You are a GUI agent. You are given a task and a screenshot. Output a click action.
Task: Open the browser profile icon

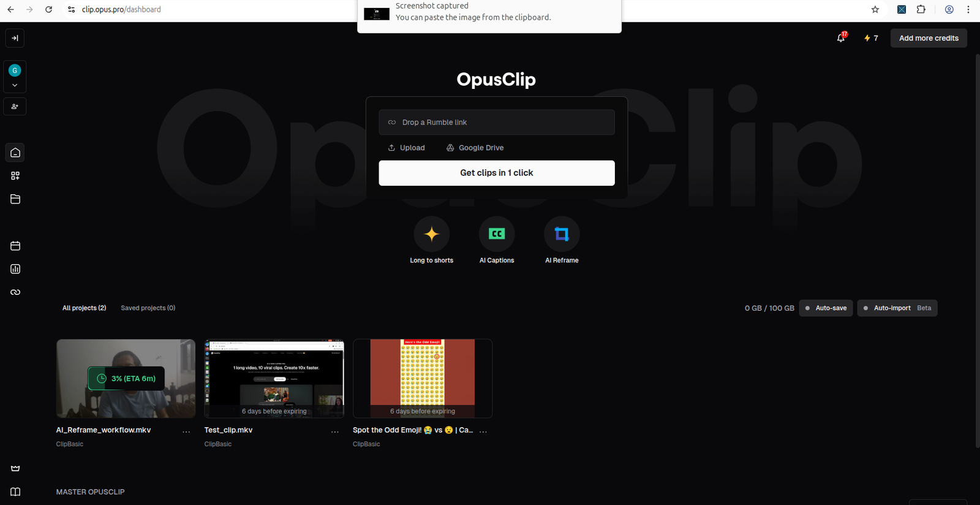(x=949, y=9)
